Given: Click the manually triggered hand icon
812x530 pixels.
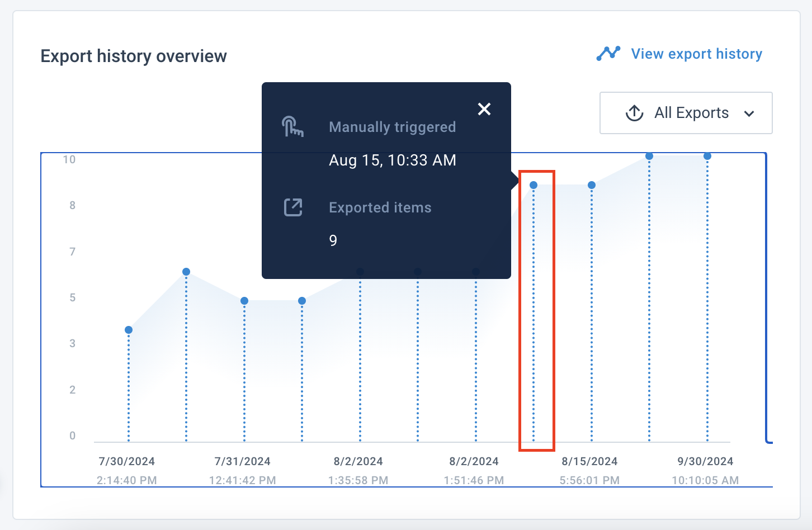Looking at the screenshot, I should (x=292, y=127).
